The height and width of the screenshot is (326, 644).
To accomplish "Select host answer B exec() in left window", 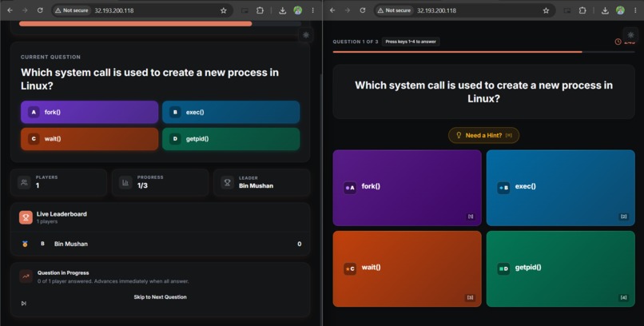I will [231, 112].
